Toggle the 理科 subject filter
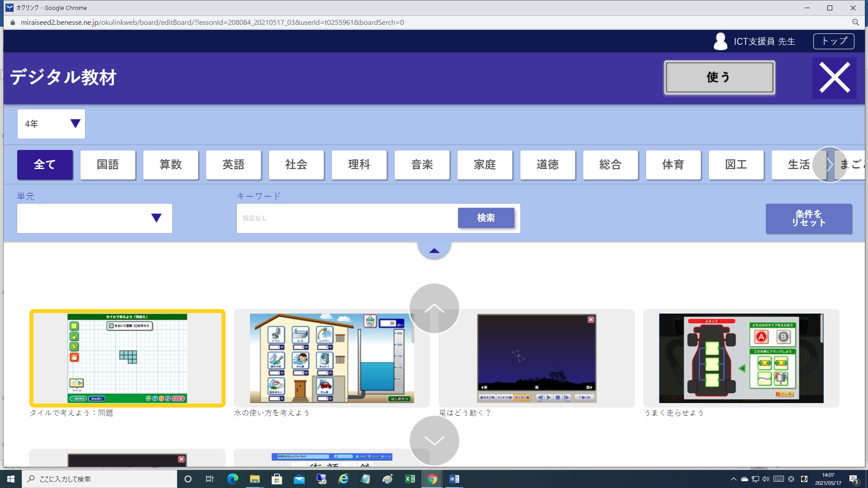Screen dimensions: 868x488 [x=359, y=164]
